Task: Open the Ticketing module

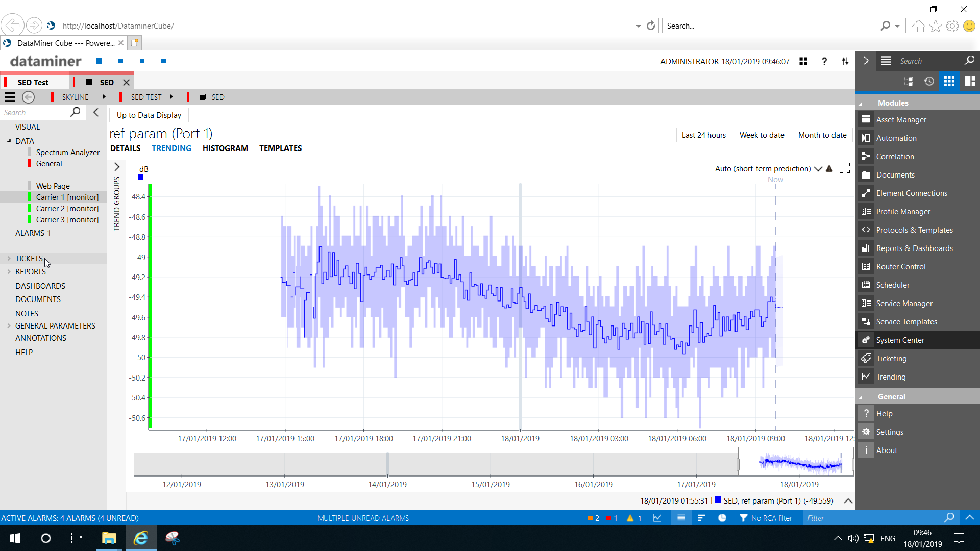Action: 891,358
